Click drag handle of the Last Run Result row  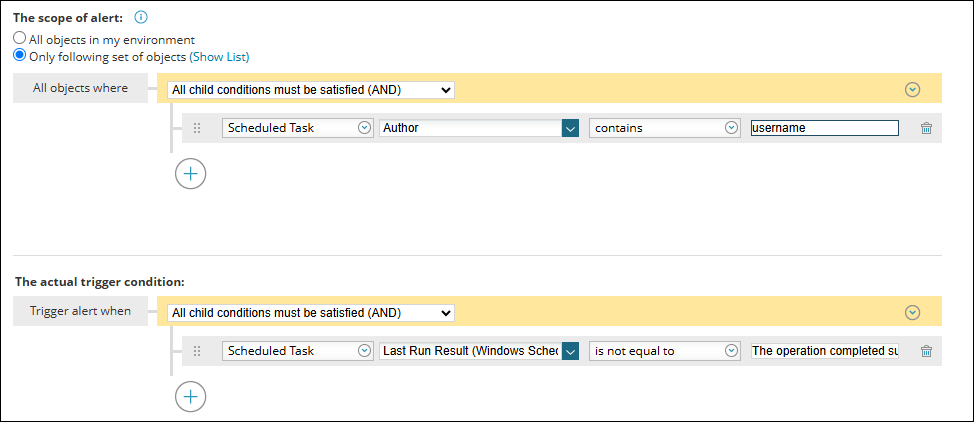[x=197, y=351]
